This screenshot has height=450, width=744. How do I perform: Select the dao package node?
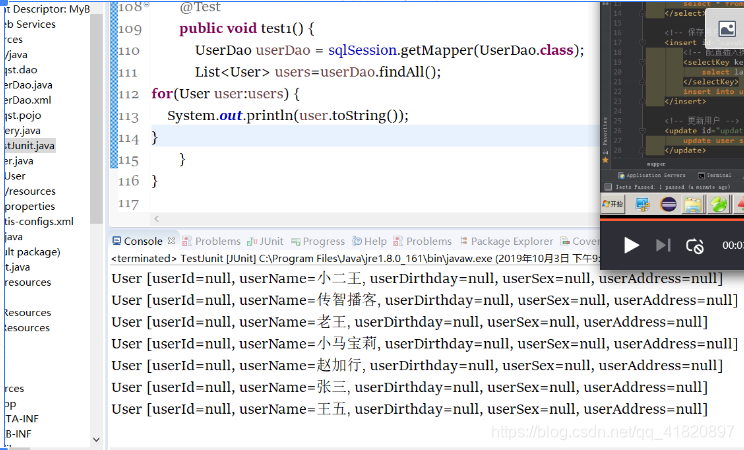click(20, 70)
